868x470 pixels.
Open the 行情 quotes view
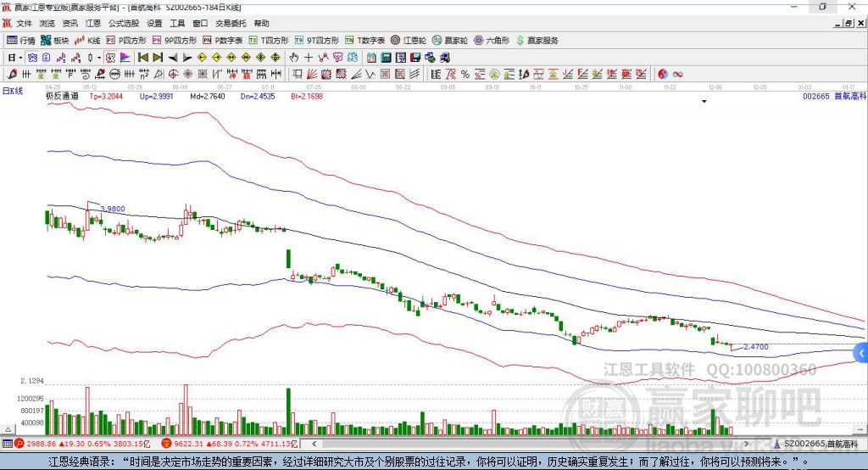coord(21,41)
